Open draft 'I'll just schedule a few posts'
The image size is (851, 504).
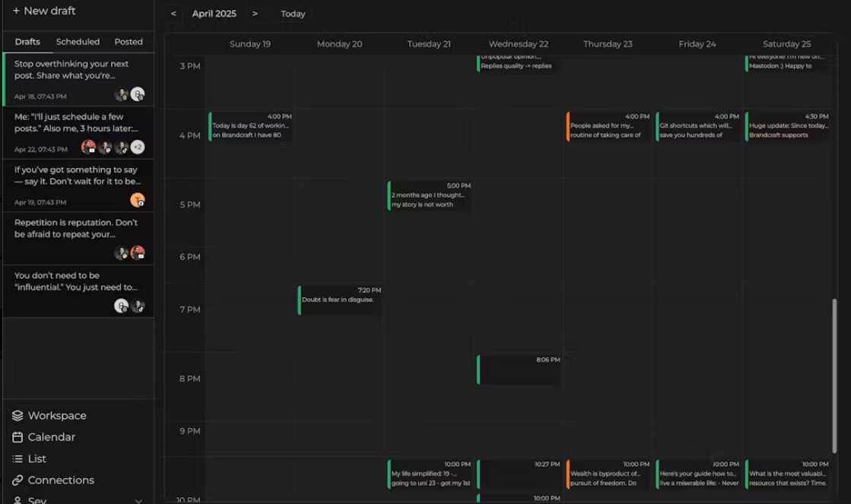[x=78, y=132]
